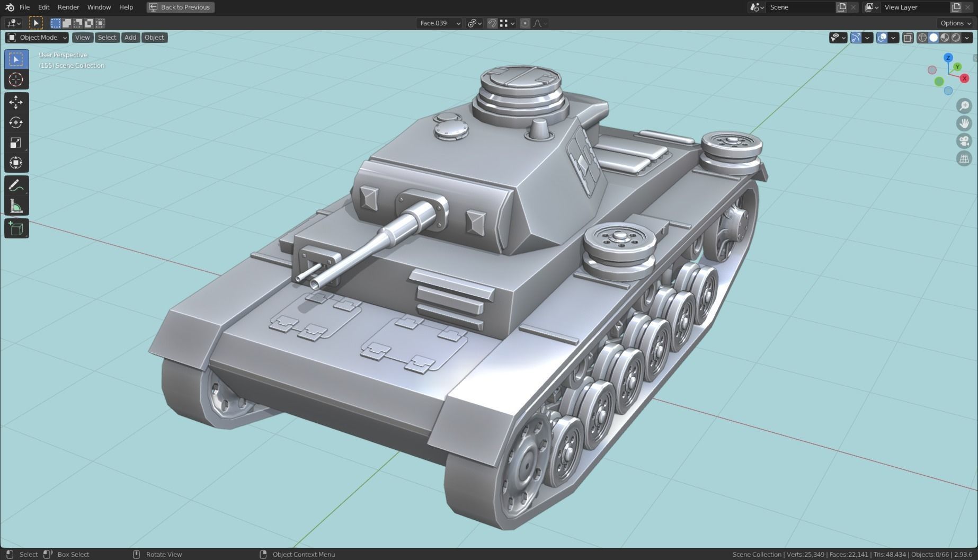Select the Annotate tool
The width and height of the screenshot is (978, 560).
coord(16,185)
